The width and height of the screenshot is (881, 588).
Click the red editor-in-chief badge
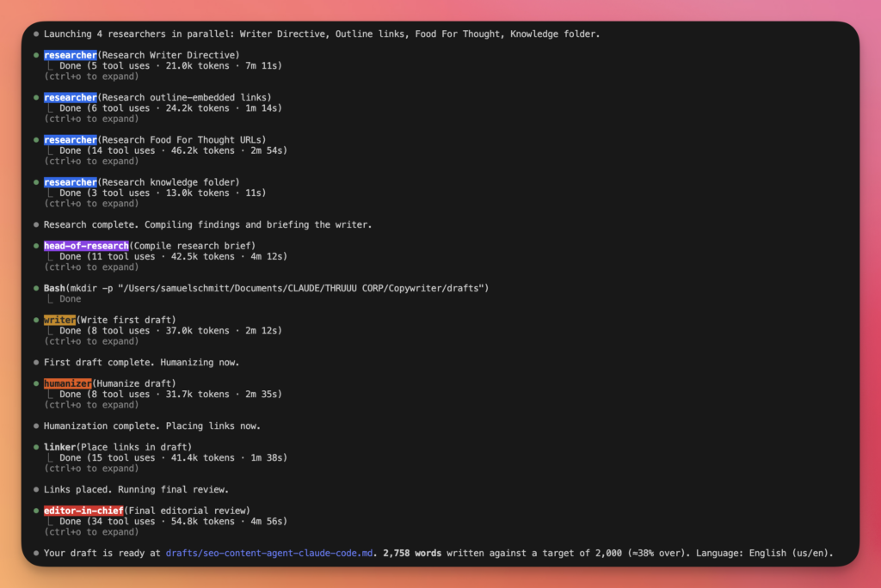83,511
